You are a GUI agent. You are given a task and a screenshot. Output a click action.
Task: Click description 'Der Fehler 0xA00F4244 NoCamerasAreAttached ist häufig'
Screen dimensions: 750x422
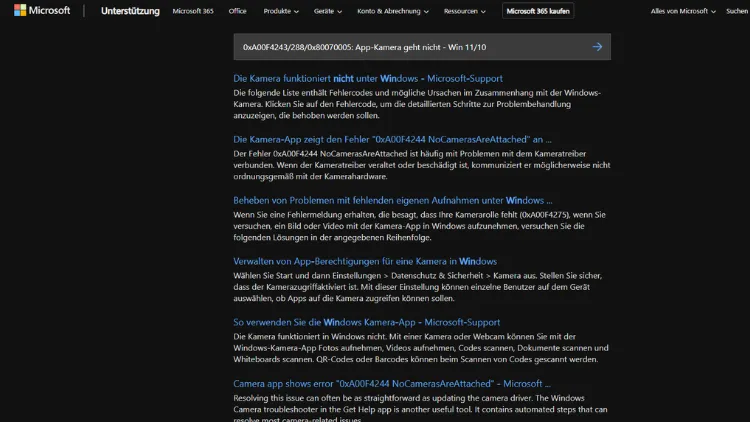click(x=422, y=165)
